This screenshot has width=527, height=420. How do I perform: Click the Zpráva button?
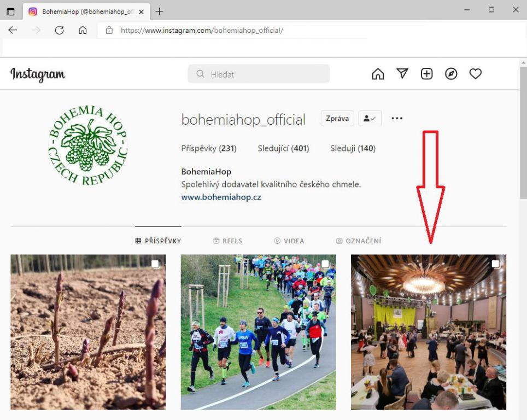coord(337,118)
